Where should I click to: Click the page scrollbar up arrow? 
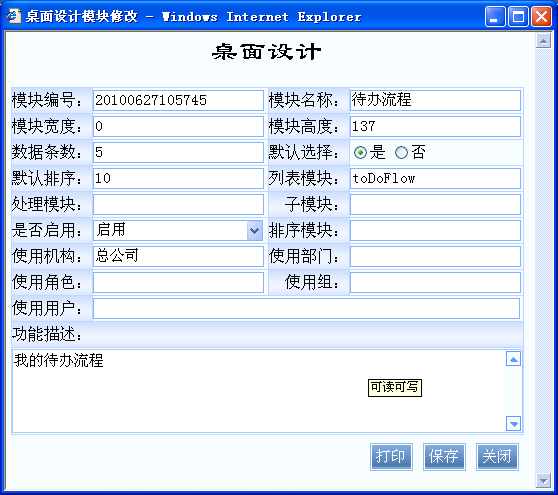pos(543,41)
